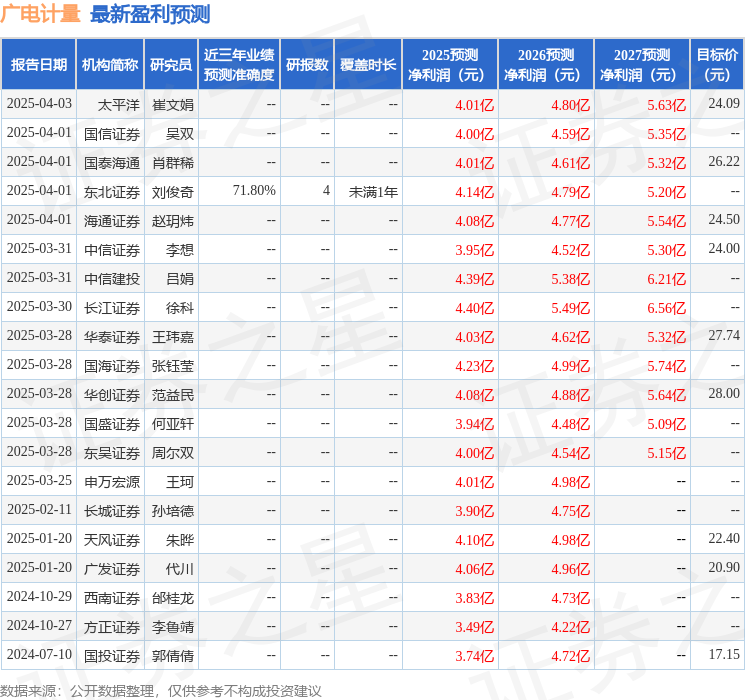The image size is (745, 700).
Task: Click the 广电计量 title text
Action: click(x=40, y=14)
